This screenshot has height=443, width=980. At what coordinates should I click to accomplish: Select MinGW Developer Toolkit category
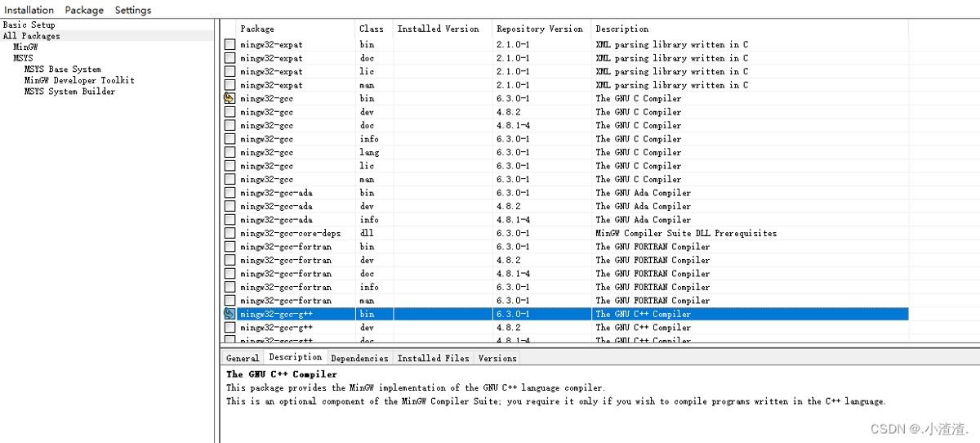[x=79, y=80]
